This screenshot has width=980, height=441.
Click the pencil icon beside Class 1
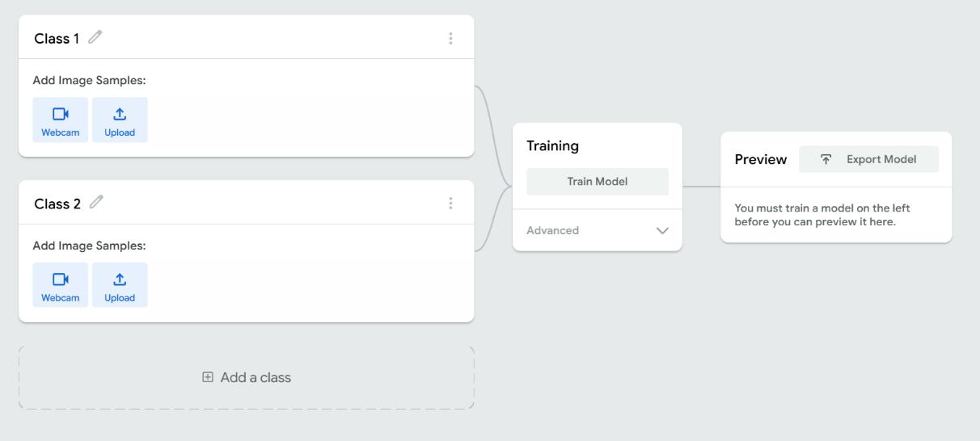(x=96, y=37)
